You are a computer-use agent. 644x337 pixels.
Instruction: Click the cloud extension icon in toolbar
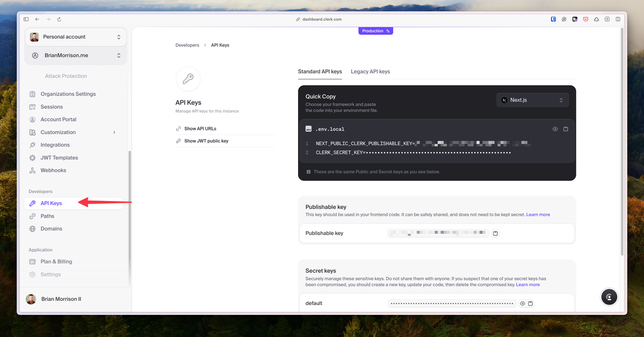[x=597, y=19]
